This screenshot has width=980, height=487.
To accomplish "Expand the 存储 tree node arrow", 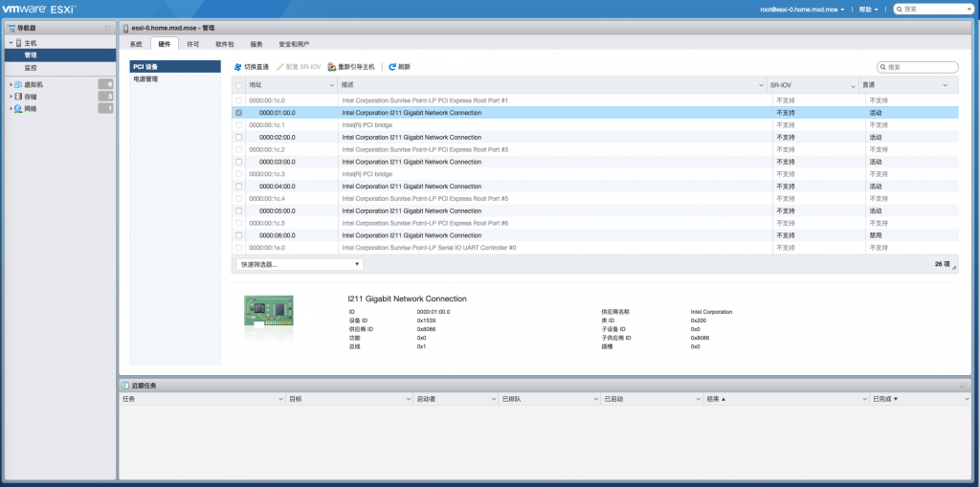I will click(11, 97).
